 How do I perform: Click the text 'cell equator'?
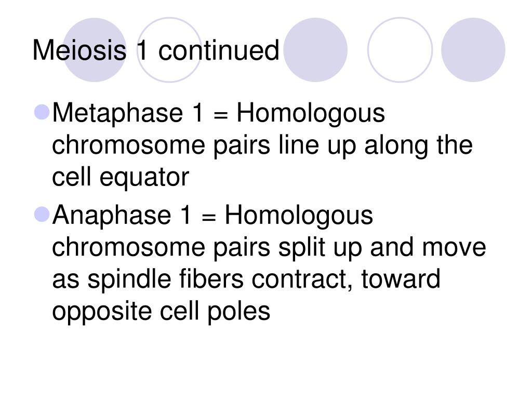(x=121, y=178)
